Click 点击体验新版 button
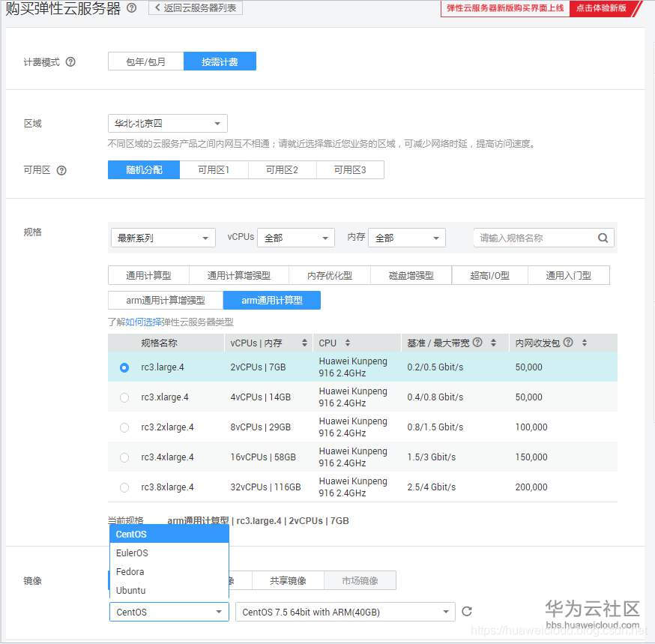The height and width of the screenshot is (644, 655). pos(601,8)
